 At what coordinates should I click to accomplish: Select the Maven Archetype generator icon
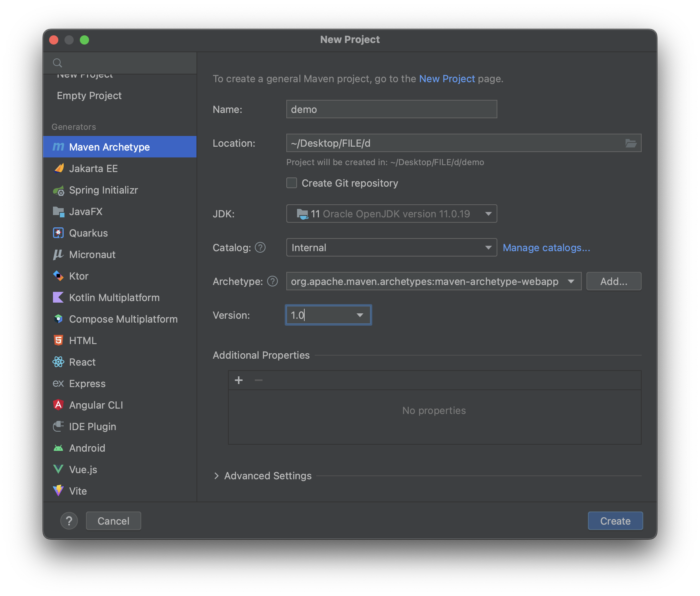pyautogui.click(x=58, y=147)
